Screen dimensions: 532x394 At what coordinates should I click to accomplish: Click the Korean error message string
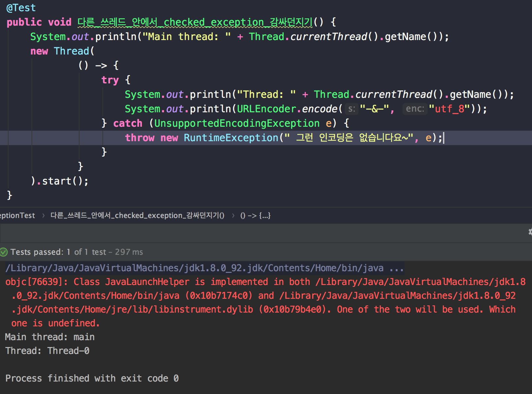(348, 138)
